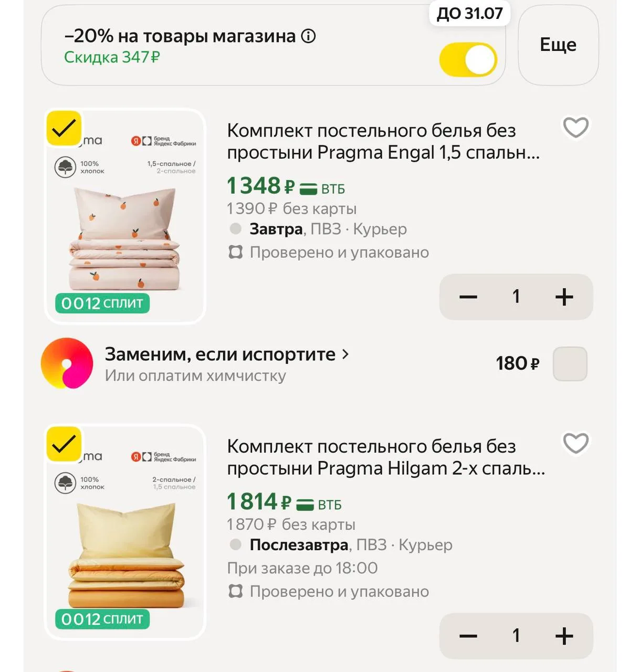640x672 pixels.
Task: Open the yellow bedding set thumbnail
Action: 125,532
